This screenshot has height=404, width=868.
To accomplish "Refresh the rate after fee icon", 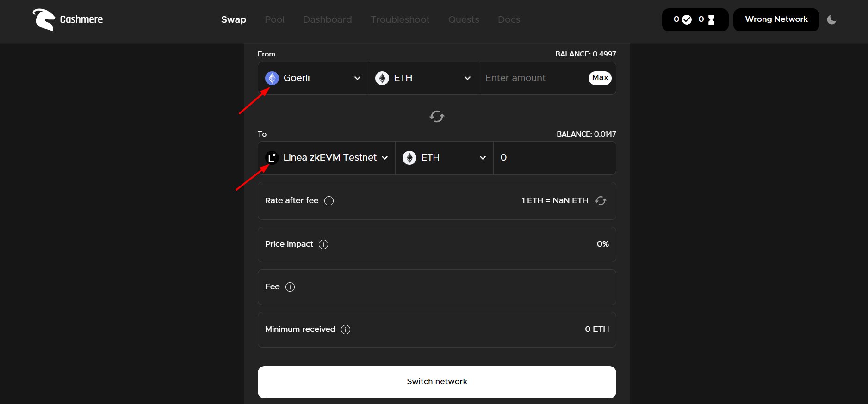I will click(x=601, y=200).
